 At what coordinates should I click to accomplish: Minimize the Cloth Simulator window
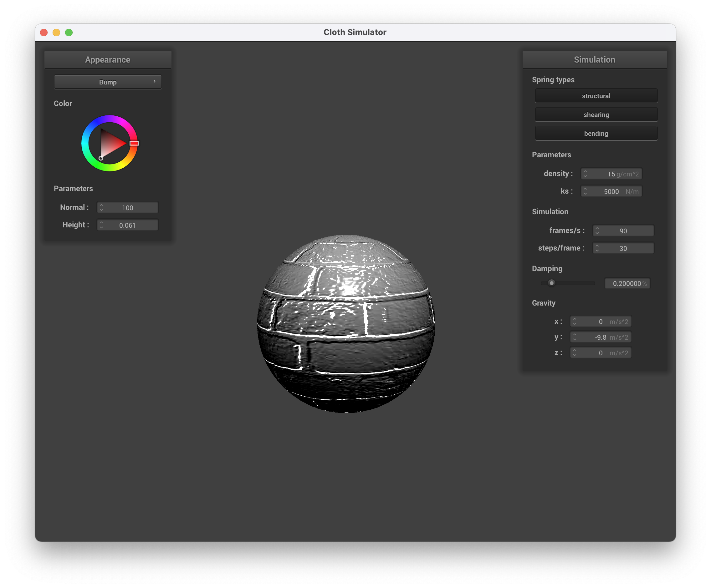point(56,33)
